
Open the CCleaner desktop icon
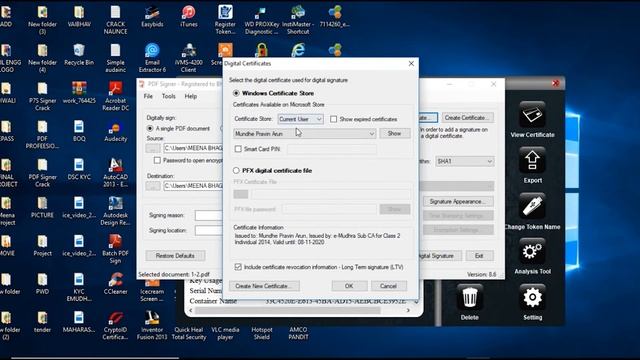116,284
